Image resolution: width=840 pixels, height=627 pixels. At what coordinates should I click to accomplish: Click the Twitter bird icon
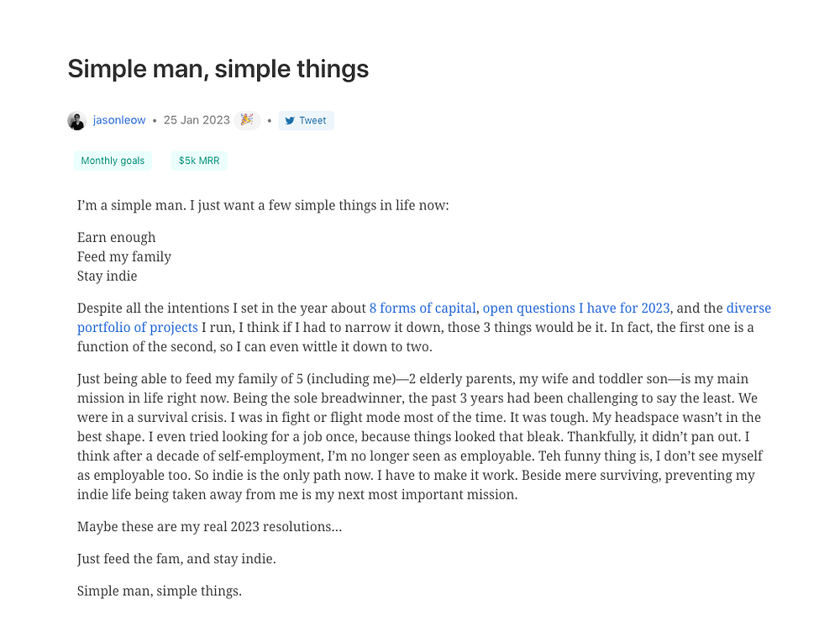(290, 121)
